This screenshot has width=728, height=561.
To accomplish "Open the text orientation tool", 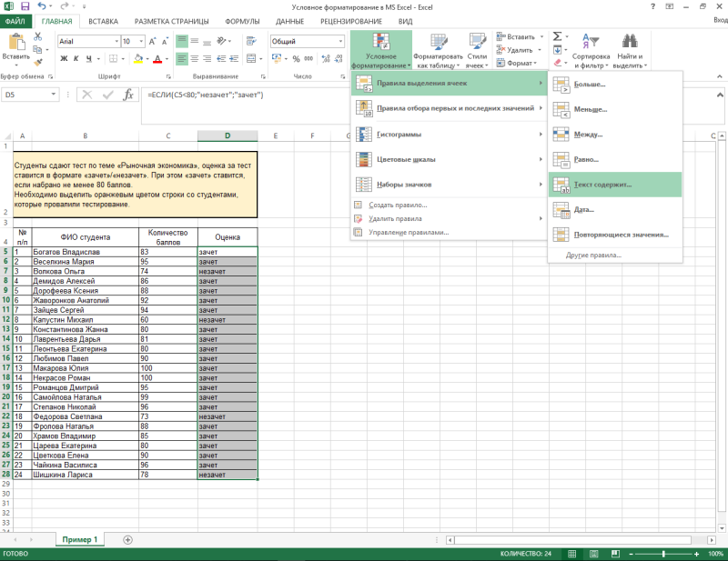I will coord(222,41).
